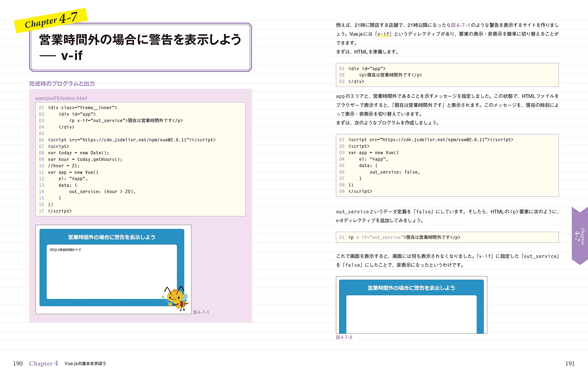This screenshot has width=588, height=378.
Task: Click the paragraph starting appのエリアと
Action: [x=447, y=105]
